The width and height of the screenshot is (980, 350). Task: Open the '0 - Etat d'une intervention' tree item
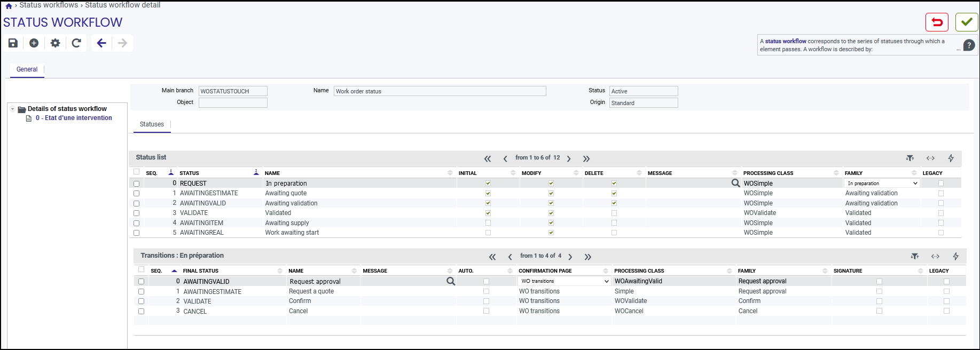pos(74,118)
